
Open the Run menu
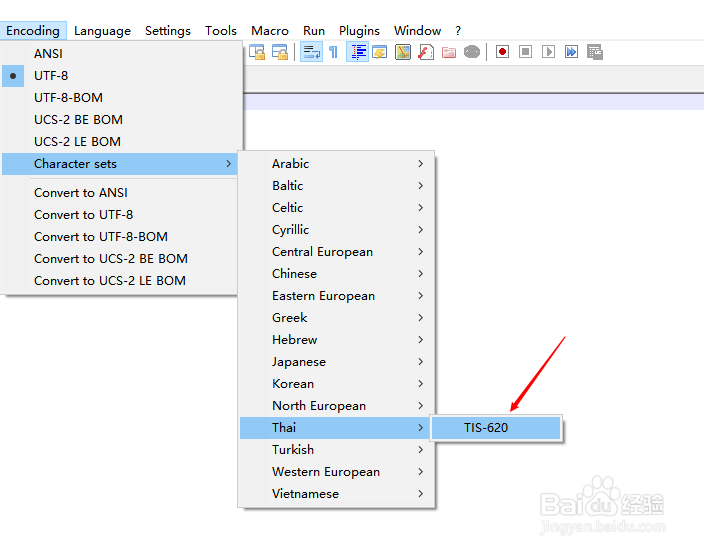[x=314, y=31]
